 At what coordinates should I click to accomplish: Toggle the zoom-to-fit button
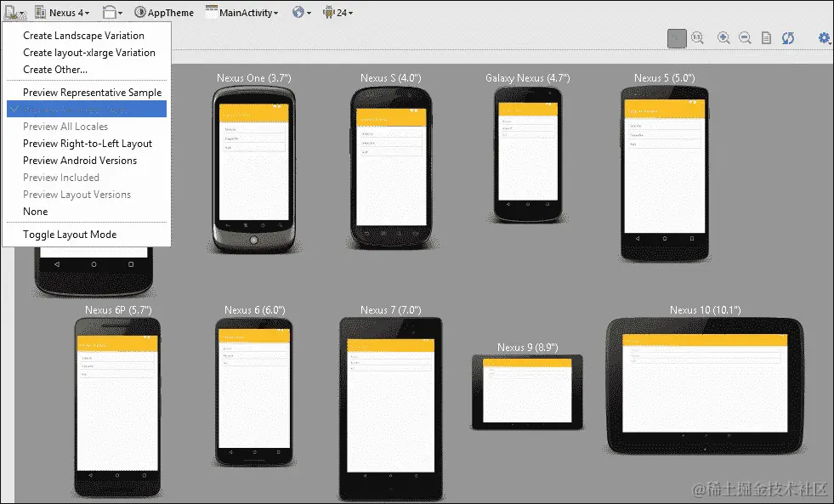(x=677, y=37)
